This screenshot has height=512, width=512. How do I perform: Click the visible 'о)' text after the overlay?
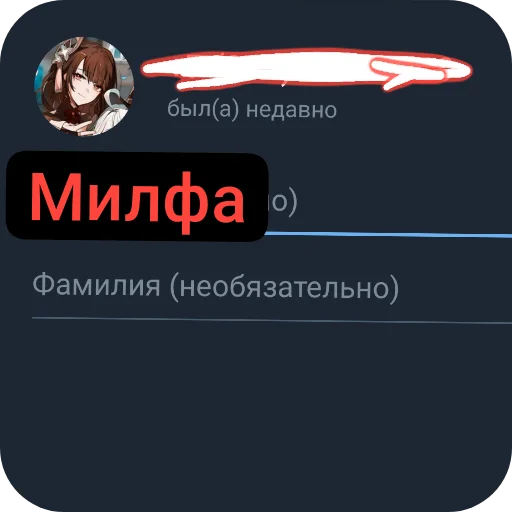pyautogui.click(x=282, y=202)
